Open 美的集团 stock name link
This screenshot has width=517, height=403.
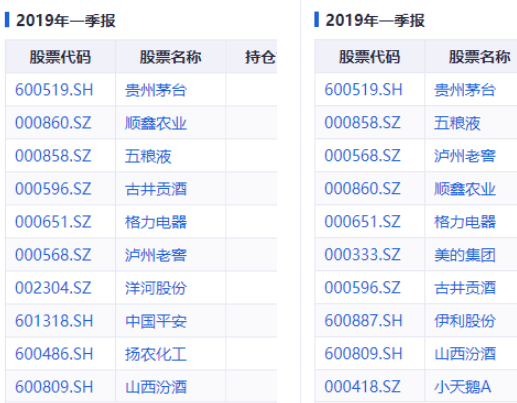[x=465, y=255]
